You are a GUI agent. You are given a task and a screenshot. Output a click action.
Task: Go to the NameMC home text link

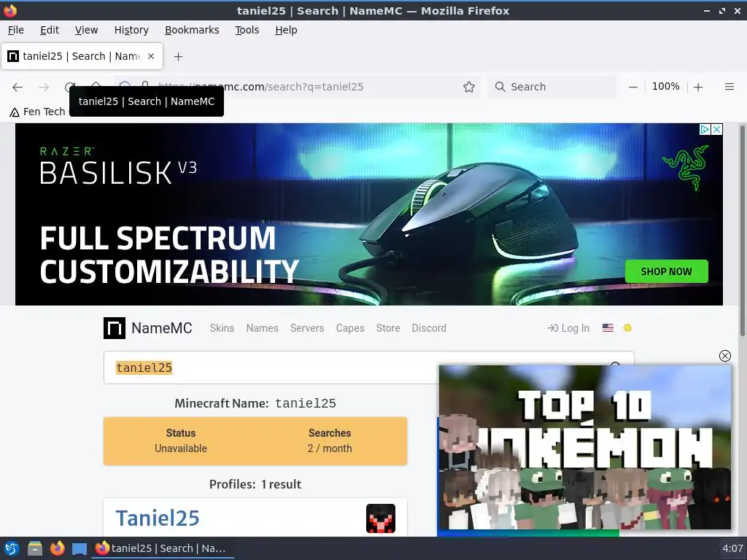[161, 328]
